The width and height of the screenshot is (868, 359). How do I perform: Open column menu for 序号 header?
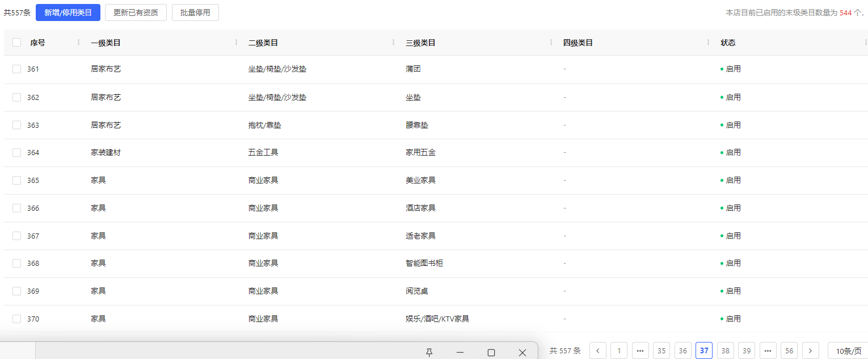point(78,43)
